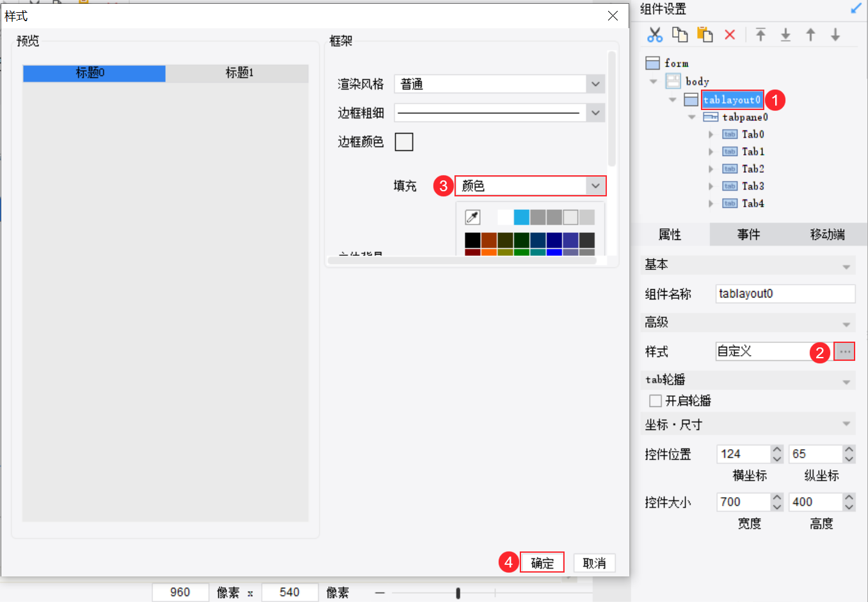Collapse the tabpane0 tree node
Viewport: 868px width, 602px height.
coord(692,117)
